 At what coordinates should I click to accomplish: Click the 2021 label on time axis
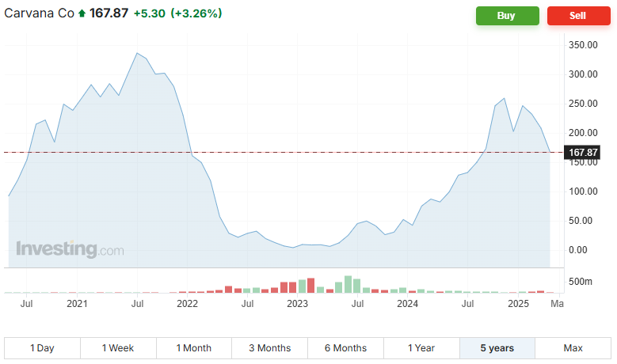[x=77, y=303]
